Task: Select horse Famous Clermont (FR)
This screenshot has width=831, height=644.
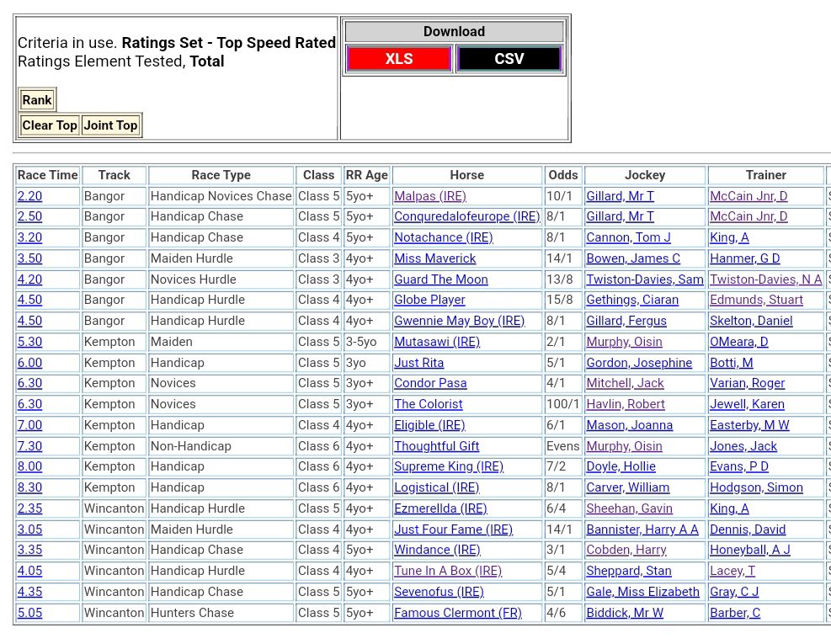Action: [457, 613]
